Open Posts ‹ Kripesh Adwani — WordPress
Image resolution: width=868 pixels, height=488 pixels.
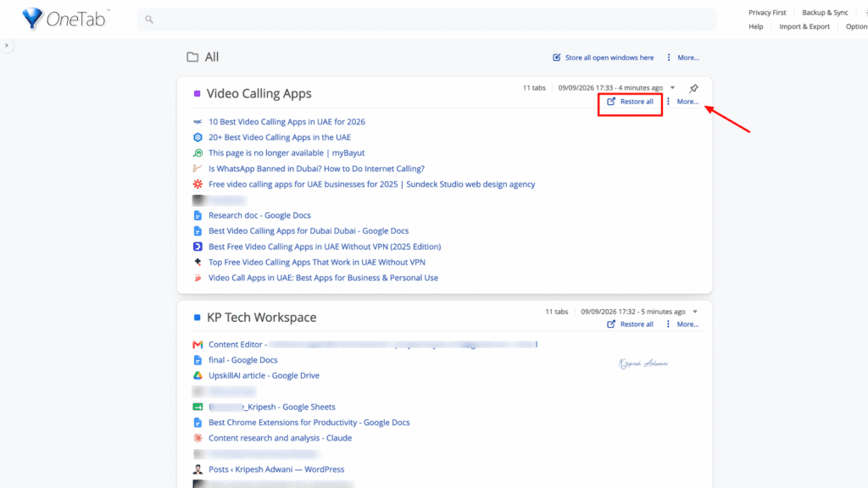276,469
